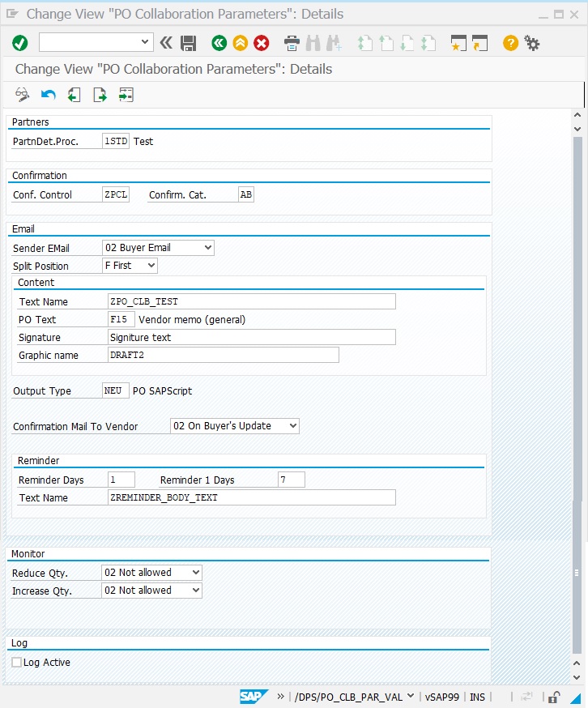Open the /DPS/PO_CLB_PAR_VAL status dropdown

click(x=411, y=696)
